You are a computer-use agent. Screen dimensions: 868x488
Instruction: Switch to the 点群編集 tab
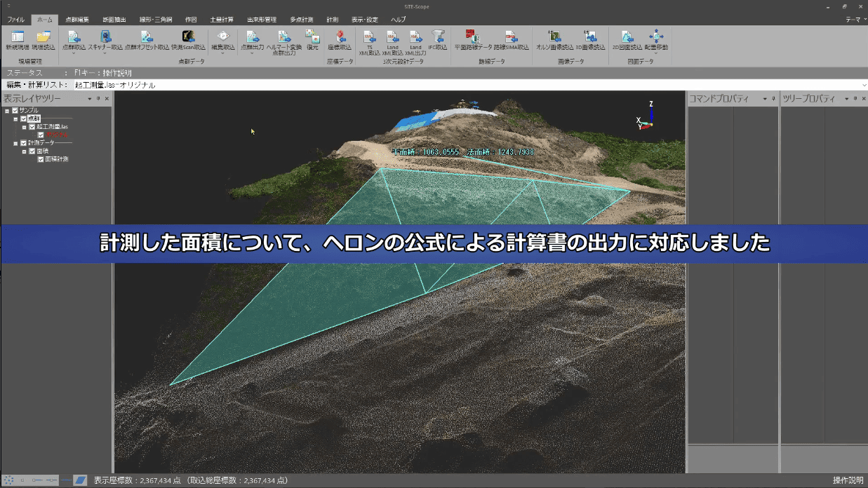pos(77,20)
